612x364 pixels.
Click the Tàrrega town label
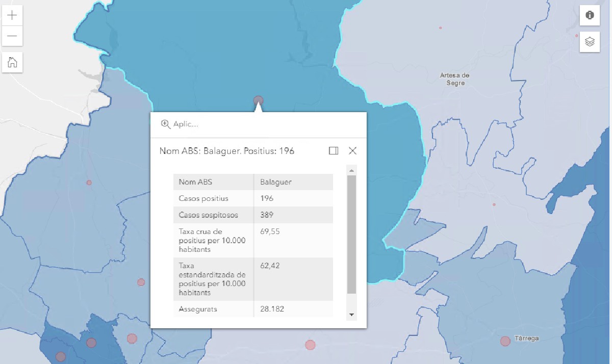527,339
